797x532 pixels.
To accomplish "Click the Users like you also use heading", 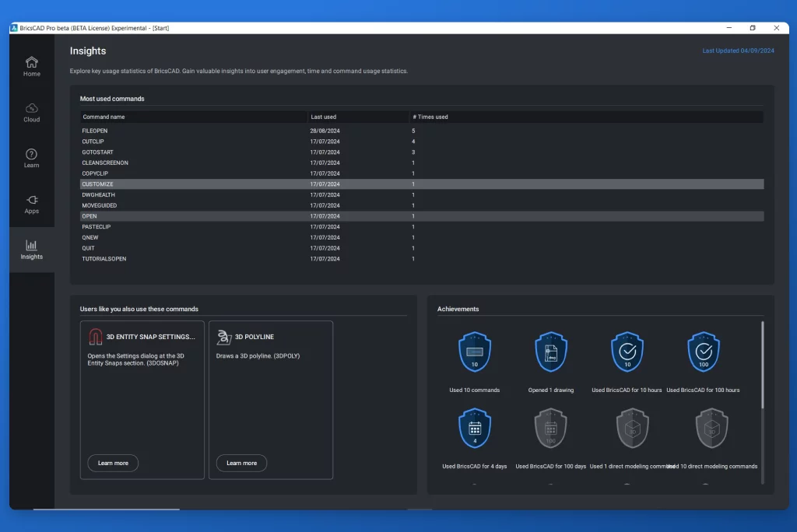I will coord(139,309).
